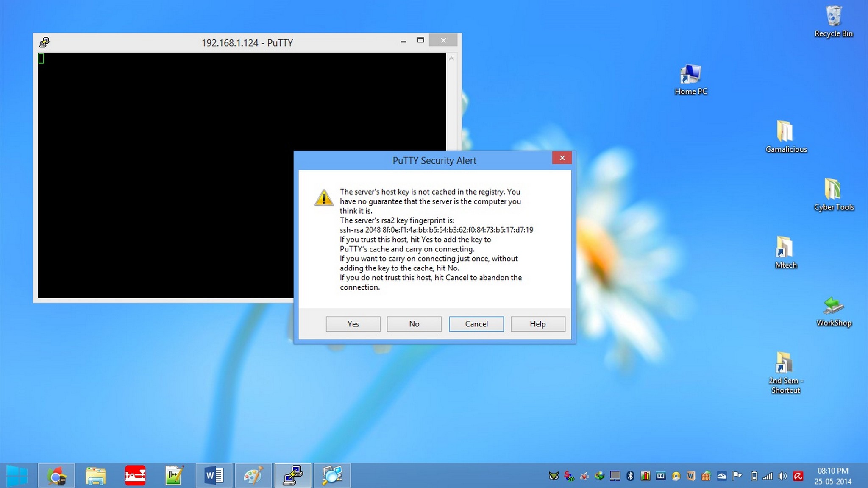Click the firewall brick-wall tray icon

tap(706, 476)
